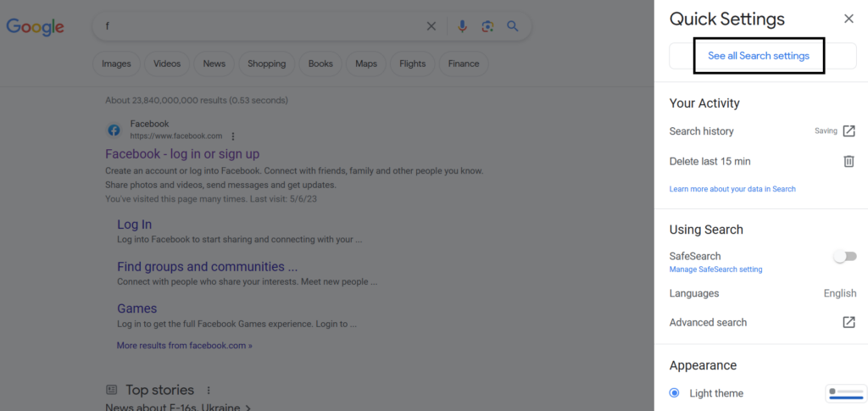This screenshot has height=411, width=868.
Task: Switch to the Images tab
Action: [x=116, y=64]
